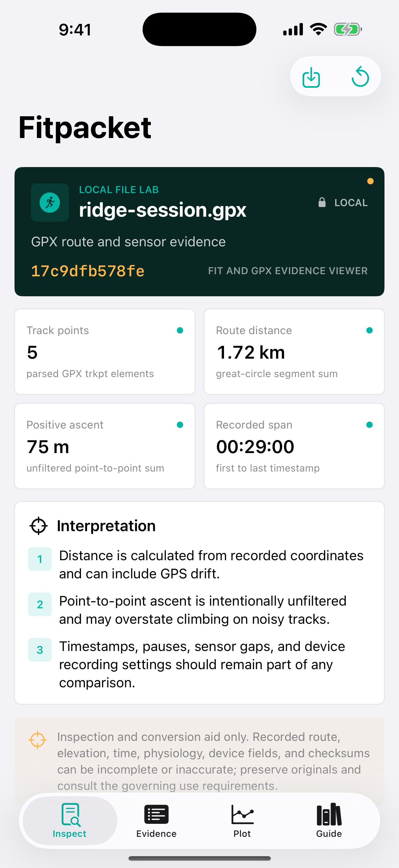Tap the 1.72 km route distance value

251,353
